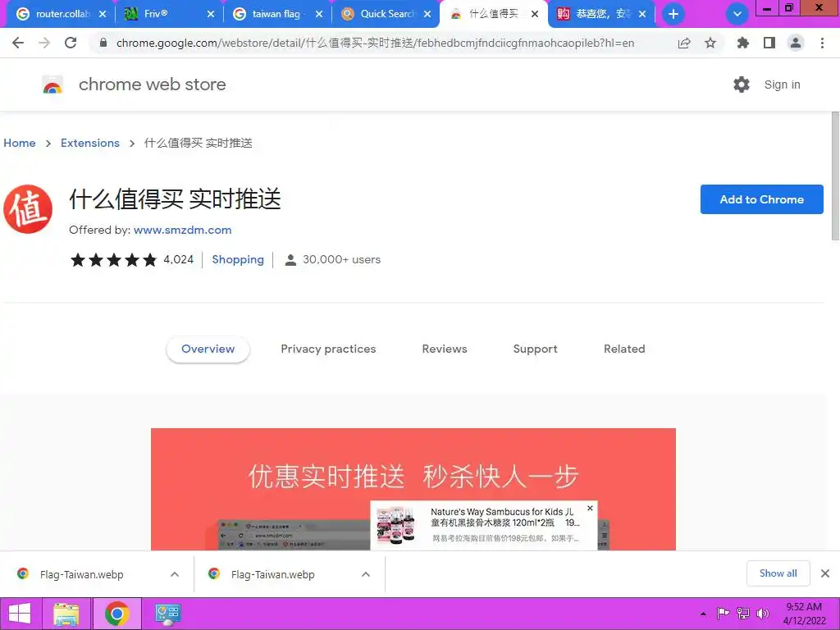
Task: Open Web Store settings gear
Action: pyautogui.click(x=742, y=84)
